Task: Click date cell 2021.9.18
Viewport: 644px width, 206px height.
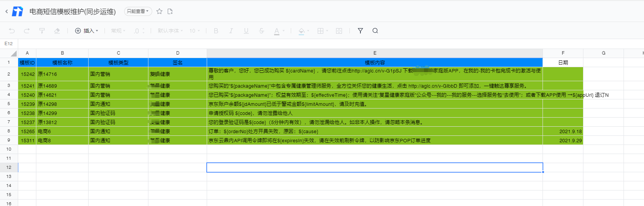Action: (563, 131)
